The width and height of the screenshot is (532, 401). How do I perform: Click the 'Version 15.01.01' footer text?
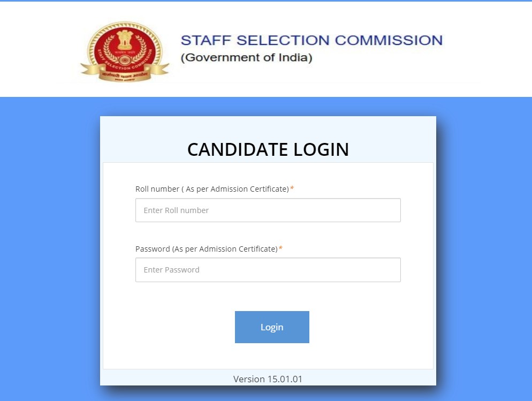pos(268,379)
